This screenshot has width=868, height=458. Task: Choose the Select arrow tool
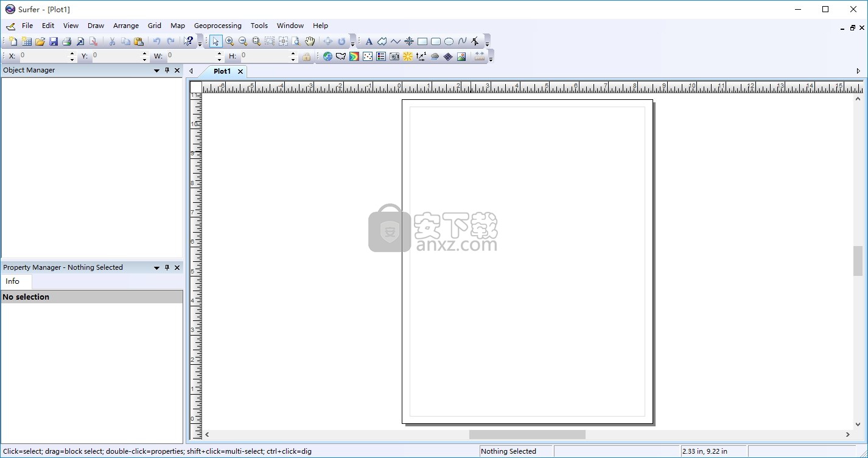tap(216, 41)
